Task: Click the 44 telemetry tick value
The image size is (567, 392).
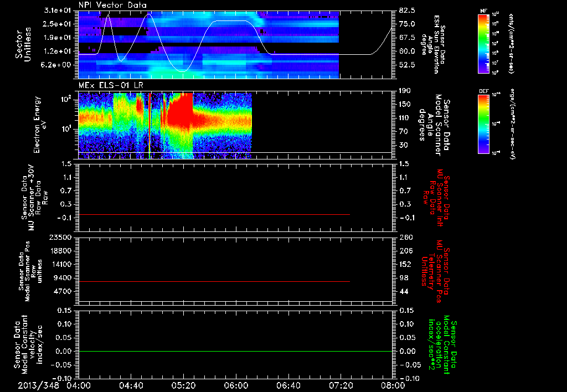Action: click(404, 291)
